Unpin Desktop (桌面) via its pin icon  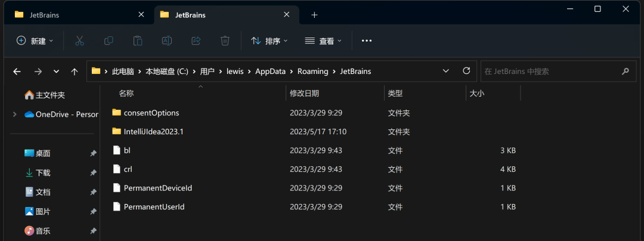click(x=93, y=153)
